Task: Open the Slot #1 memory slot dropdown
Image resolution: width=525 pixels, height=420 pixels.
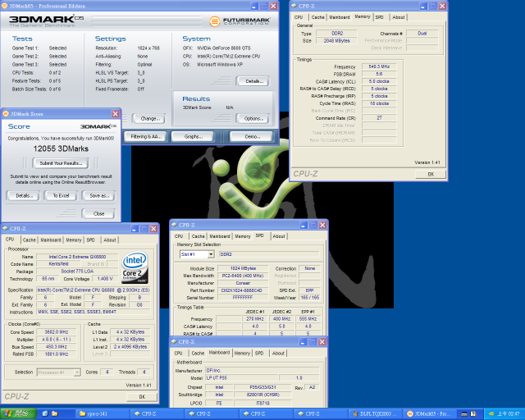Action: (211, 254)
